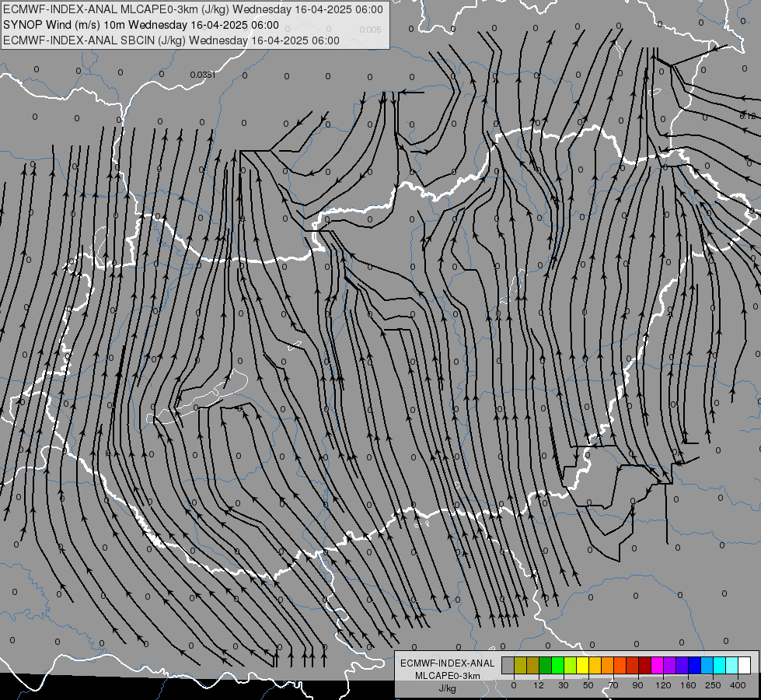Click the MLCAPE0-3km title line

point(193,9)
